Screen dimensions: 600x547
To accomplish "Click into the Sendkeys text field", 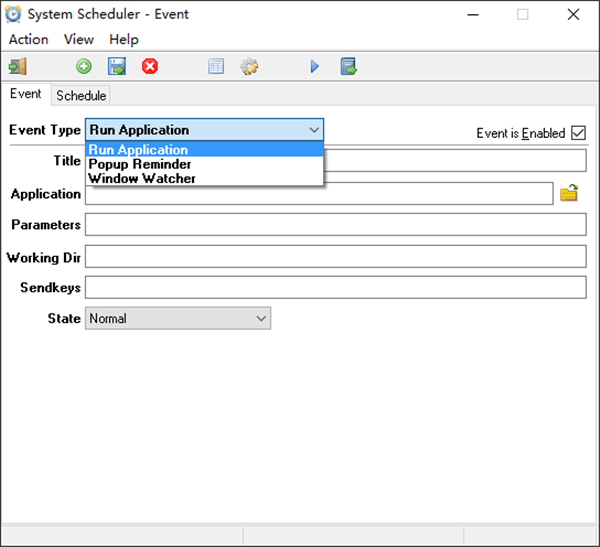I will pos(336,287).
